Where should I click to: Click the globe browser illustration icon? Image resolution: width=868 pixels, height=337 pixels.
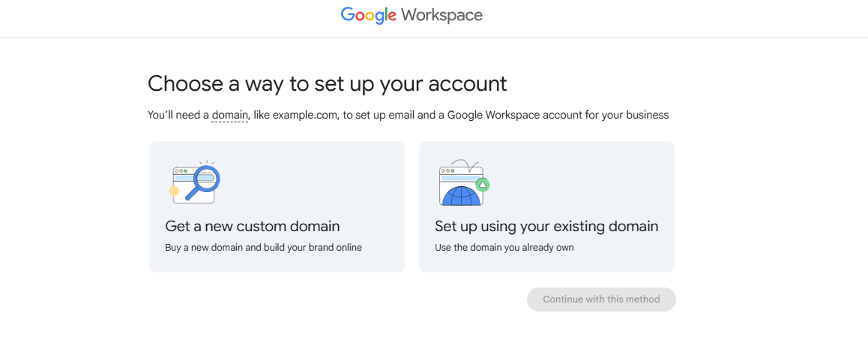(465, 183)
